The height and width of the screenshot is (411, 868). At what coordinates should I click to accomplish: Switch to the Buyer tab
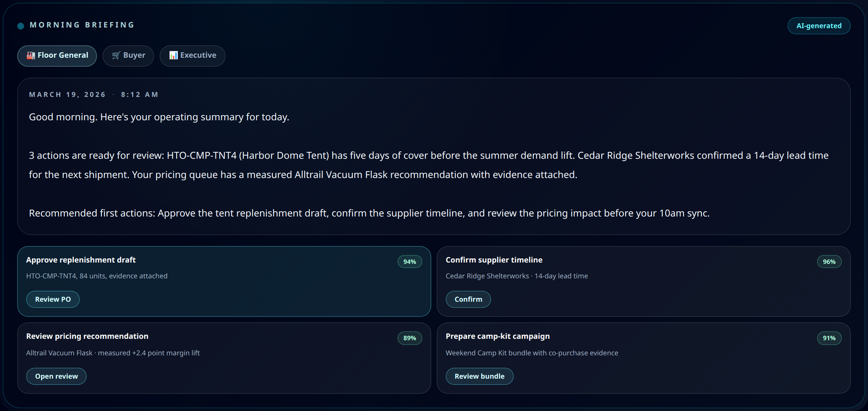point(128,55)
